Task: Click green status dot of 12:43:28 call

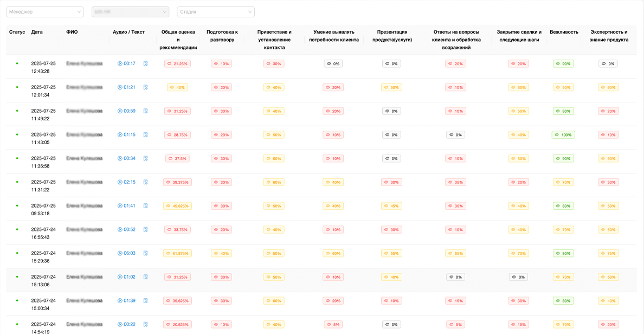Action: point(17,63)
